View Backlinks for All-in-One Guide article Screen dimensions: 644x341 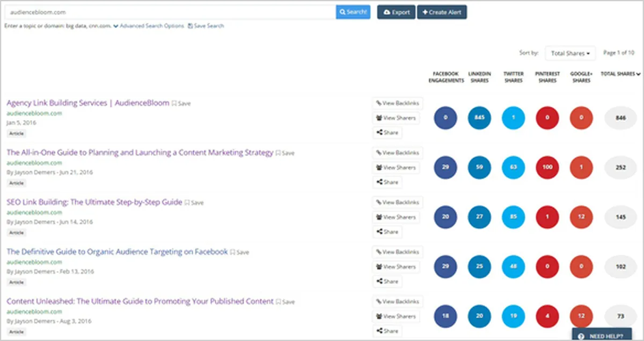coord(398,153)
